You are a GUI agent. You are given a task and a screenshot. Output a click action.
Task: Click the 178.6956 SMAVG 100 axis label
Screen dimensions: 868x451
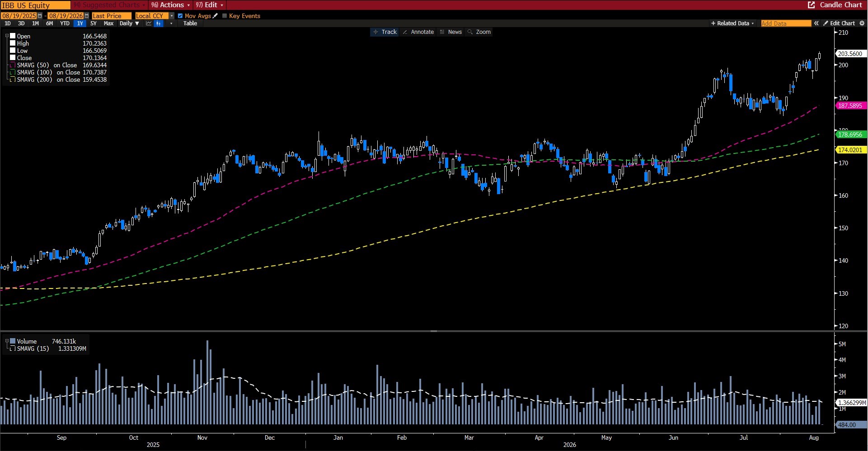pos(850,135)
